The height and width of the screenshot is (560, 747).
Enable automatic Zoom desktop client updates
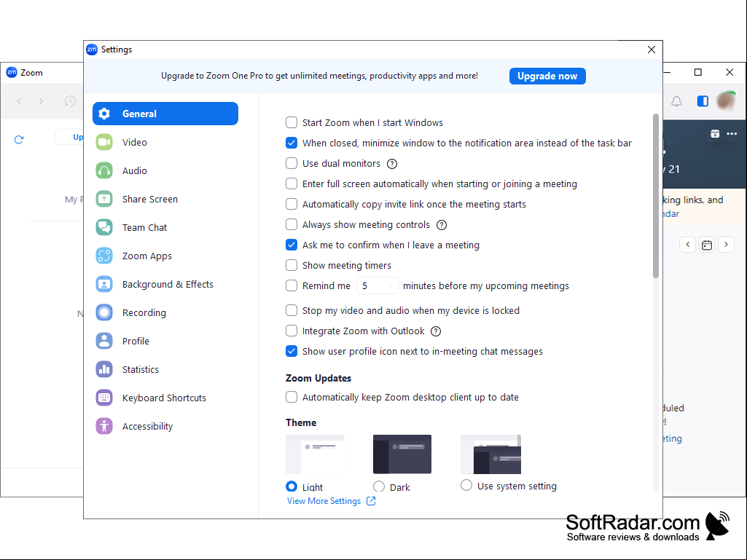pos(292,397)
